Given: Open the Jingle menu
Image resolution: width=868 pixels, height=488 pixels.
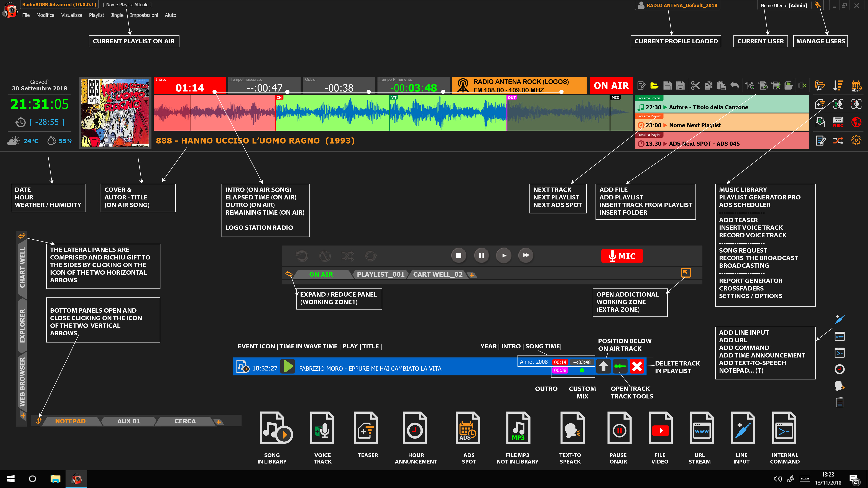Looking at the screenshot, I should 117,15.
